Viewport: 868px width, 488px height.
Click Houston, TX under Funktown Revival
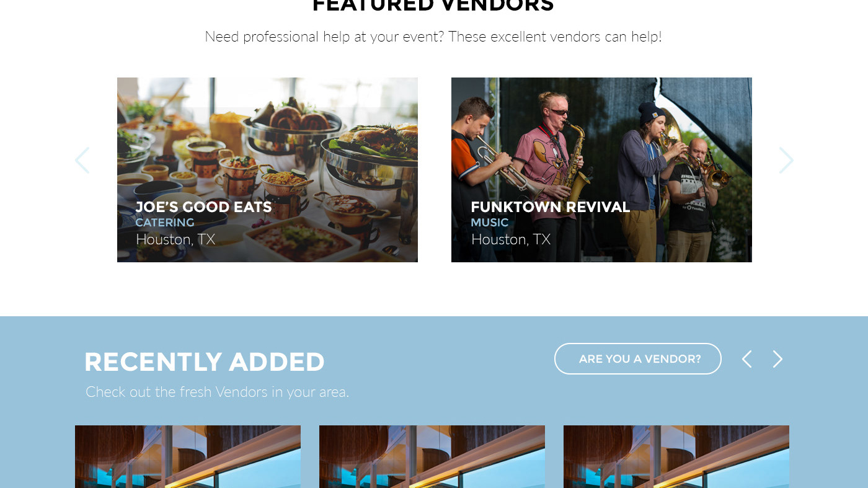tap(511, 239)
